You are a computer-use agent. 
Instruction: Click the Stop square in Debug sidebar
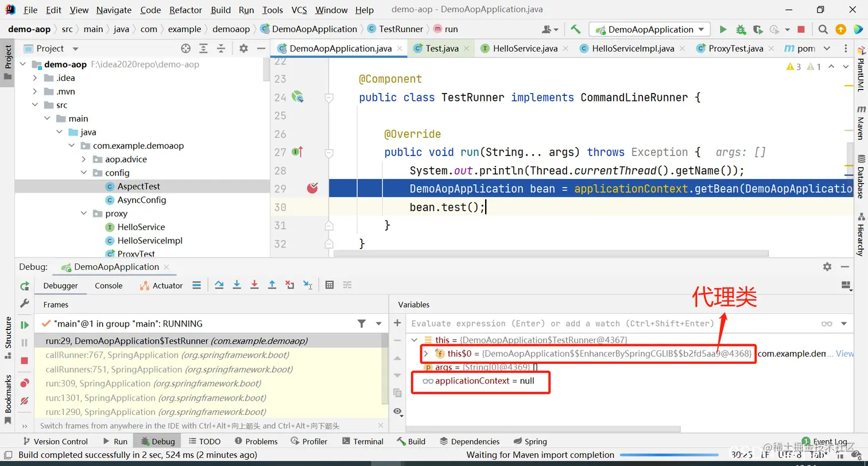click(24, 360)
